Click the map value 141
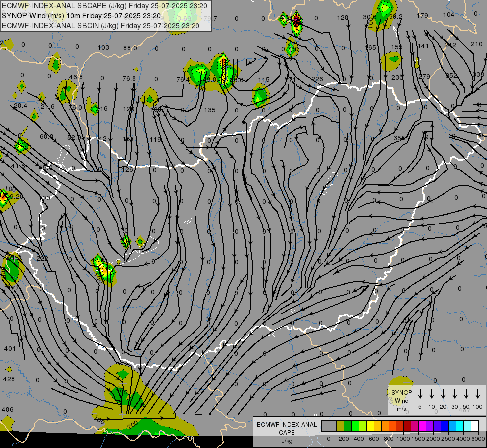This screenshot has width=487, height=448. click(423, 46)
